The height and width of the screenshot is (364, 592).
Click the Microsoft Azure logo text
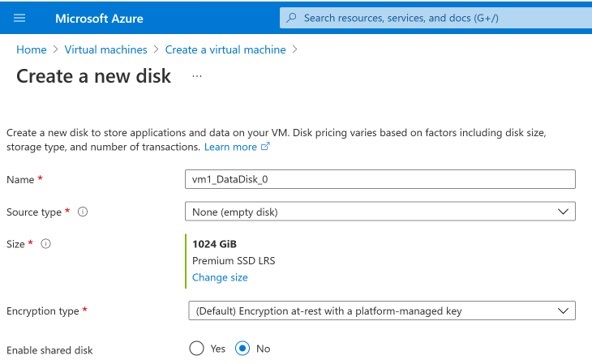[x=99, y=19]
